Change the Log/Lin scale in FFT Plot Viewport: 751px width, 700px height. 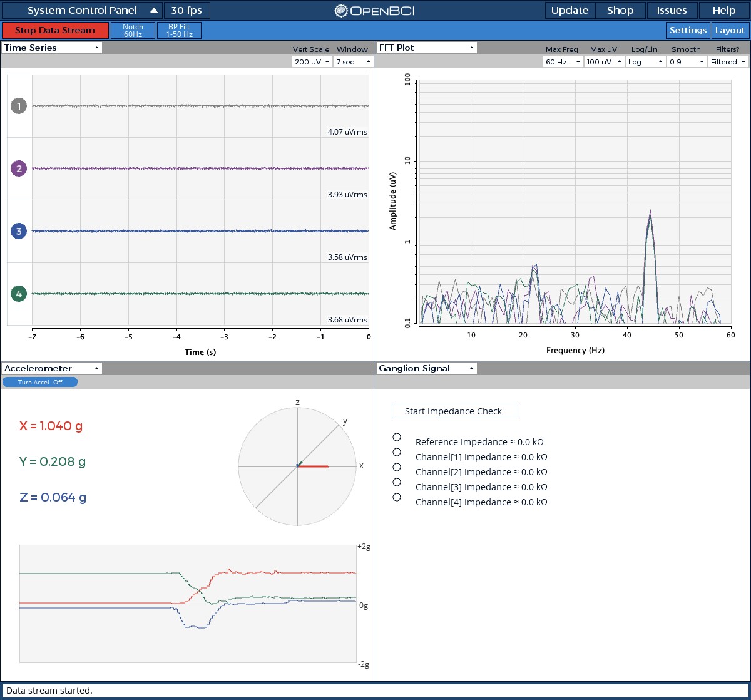coord(645,61)
